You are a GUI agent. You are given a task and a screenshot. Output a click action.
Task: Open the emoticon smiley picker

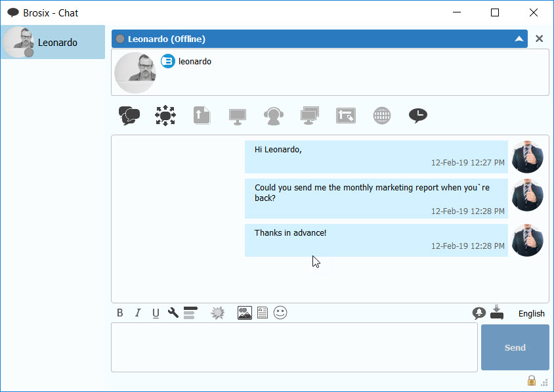pyautogui.click(x=280, y=313)
